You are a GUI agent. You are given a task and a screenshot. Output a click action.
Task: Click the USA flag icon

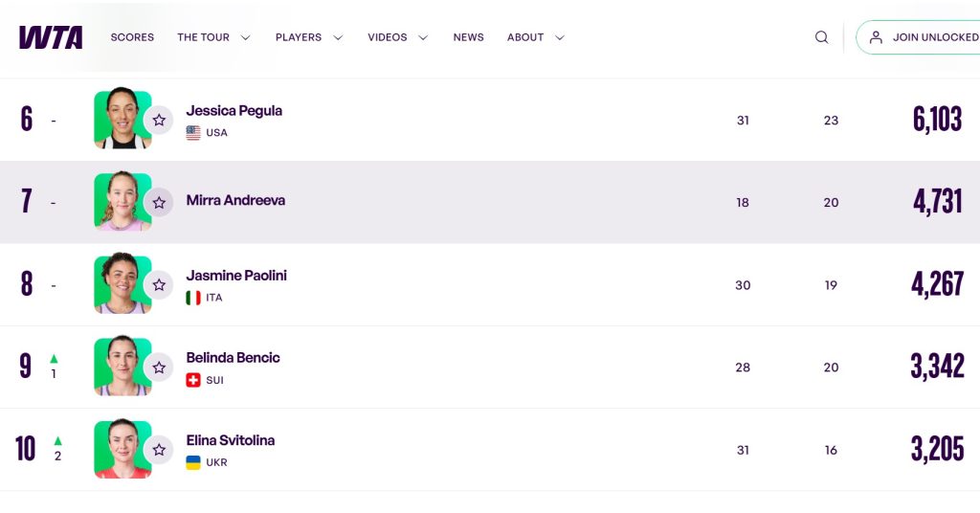coord(193,133)
